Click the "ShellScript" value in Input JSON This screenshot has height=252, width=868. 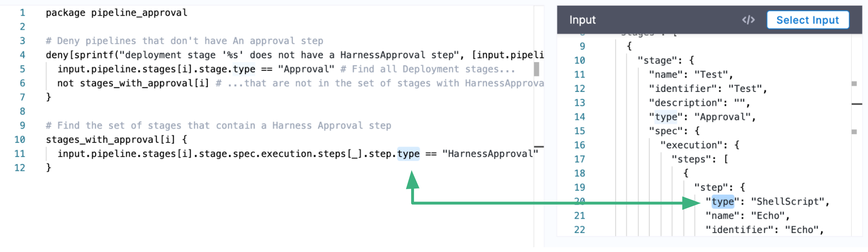point(787,202)
